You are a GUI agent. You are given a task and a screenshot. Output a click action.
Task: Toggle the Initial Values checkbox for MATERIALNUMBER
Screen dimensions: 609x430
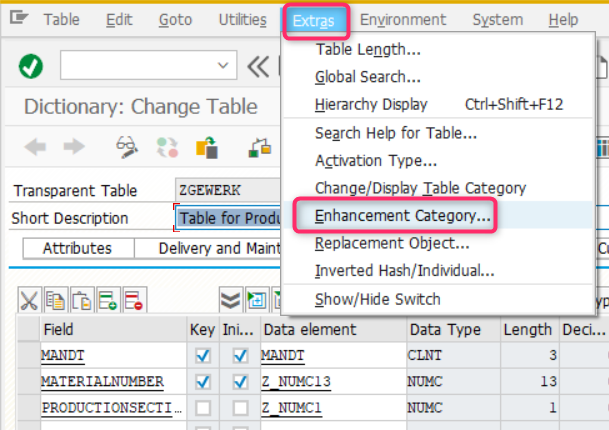click(240, 381)
